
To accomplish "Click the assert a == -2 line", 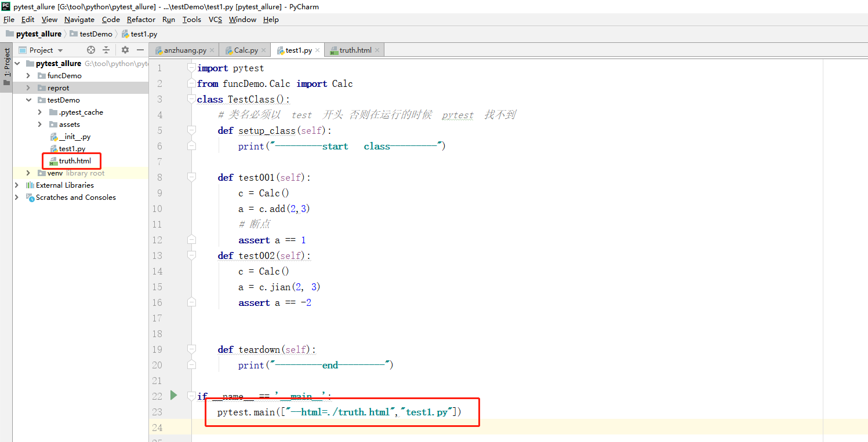I will click(x=275, y=302).
